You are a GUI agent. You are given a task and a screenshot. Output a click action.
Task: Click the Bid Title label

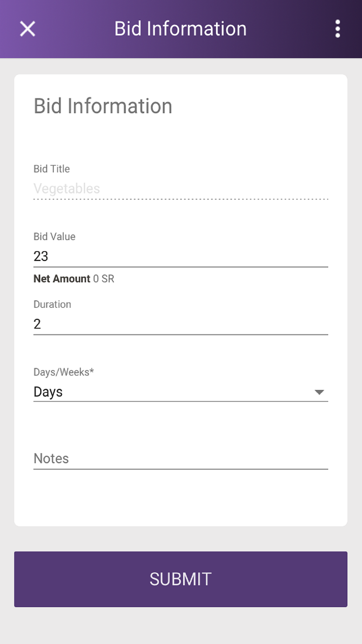[x=52, y=169]
